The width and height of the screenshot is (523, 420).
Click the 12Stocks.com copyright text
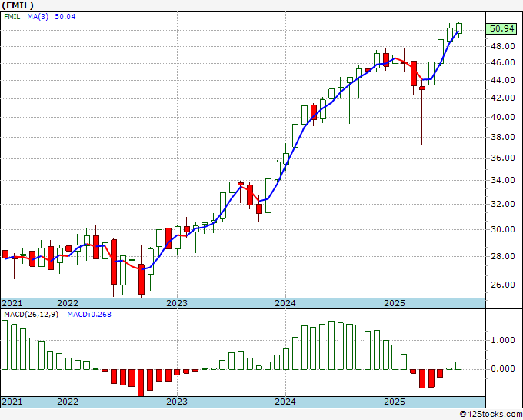491,415
